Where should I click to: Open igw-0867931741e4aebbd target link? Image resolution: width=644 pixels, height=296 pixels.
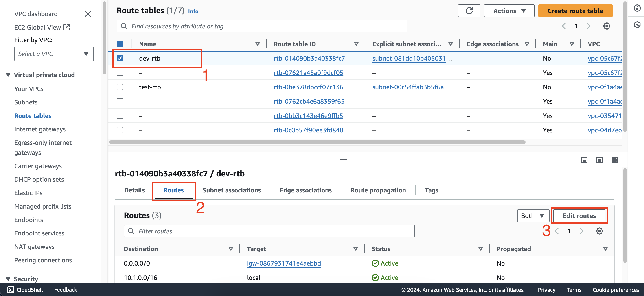point(284,263)
